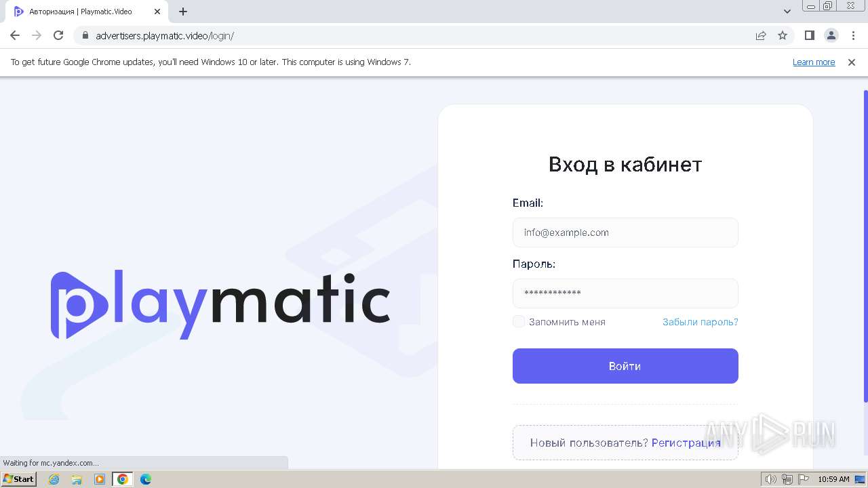
Task: Open the volume speaker tray icon
Action: pos(771,479)
